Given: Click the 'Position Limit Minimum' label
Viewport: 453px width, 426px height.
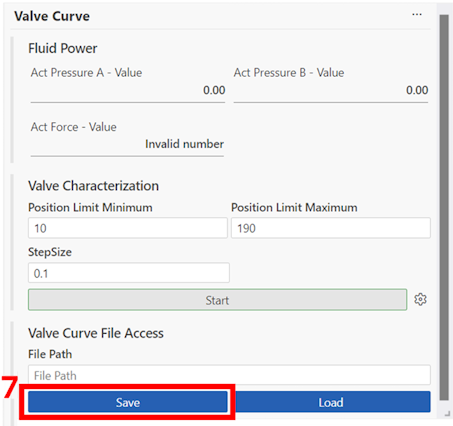Looking at the screenshot, I should [x=90, y=207].
